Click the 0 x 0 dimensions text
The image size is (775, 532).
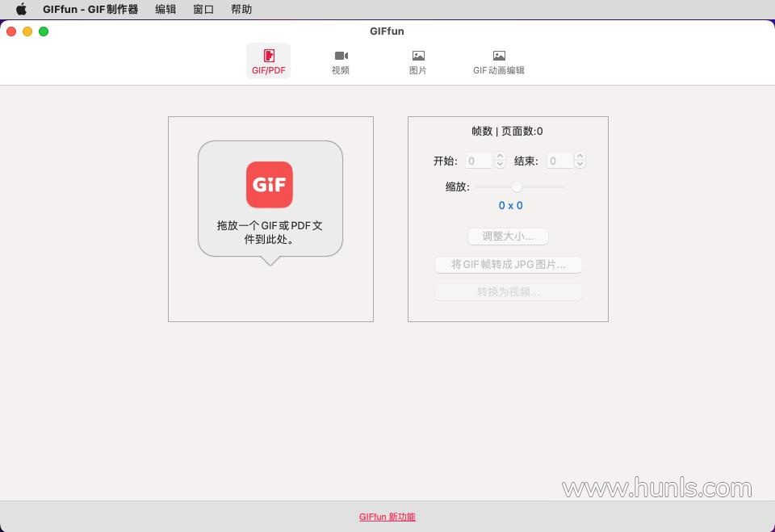pyautogui.click(x=510, y=205)
